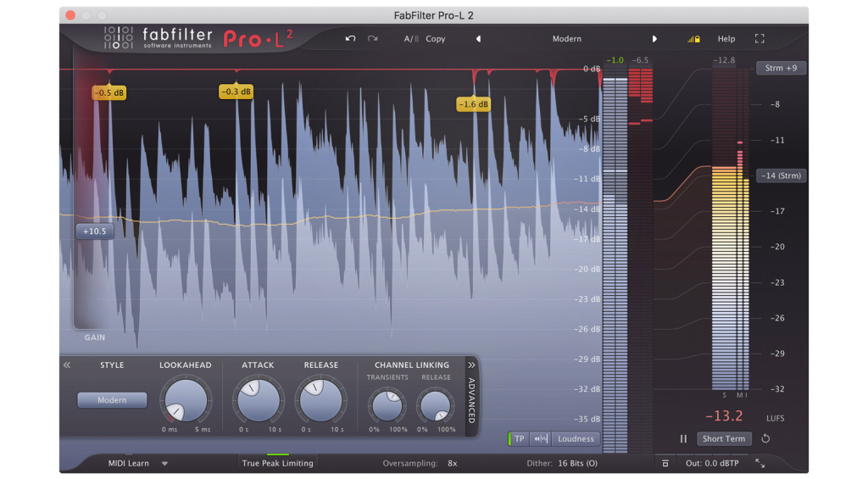Go to the previous preset arrow
Screen dimensions: 868x479
[x=478, y=39]
